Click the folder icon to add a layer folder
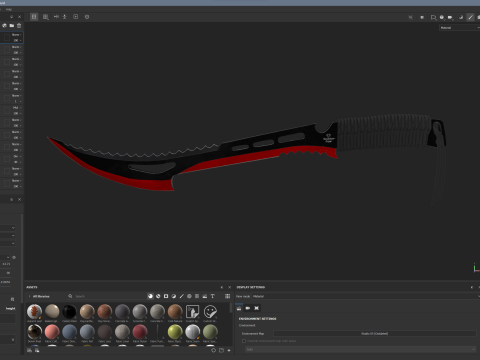480x360 pixels. tap(12, 25)
